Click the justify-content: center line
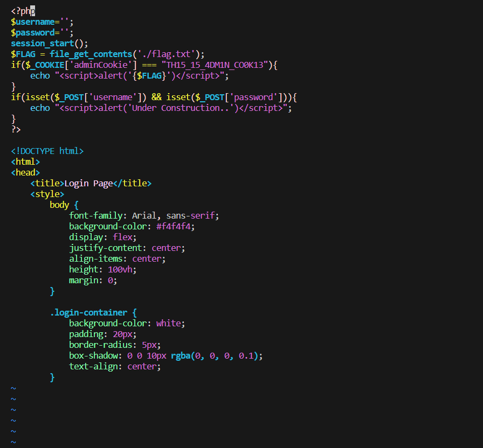Screen dimensions: 483x448 point(127,248)
